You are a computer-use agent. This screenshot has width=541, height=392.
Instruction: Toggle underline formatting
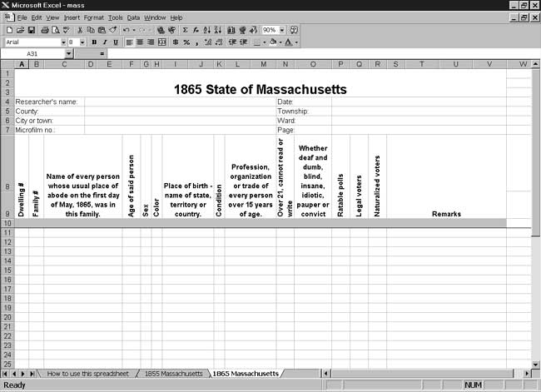click(116, 42)
